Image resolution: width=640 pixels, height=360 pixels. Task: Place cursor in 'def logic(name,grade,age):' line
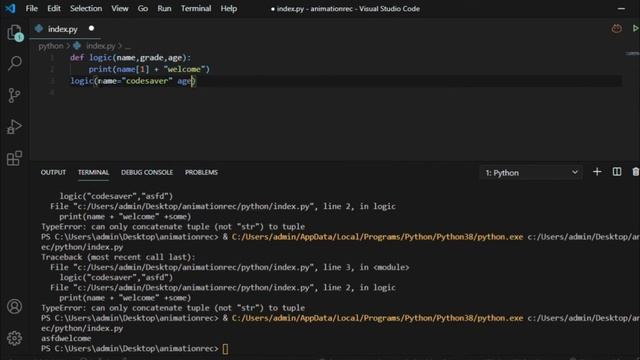pos(130,58)
